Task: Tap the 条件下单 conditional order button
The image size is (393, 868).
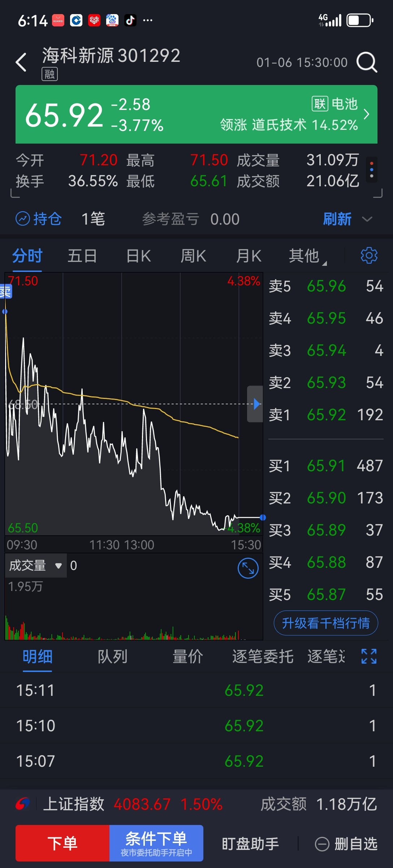Action: [x=156, y=843]
